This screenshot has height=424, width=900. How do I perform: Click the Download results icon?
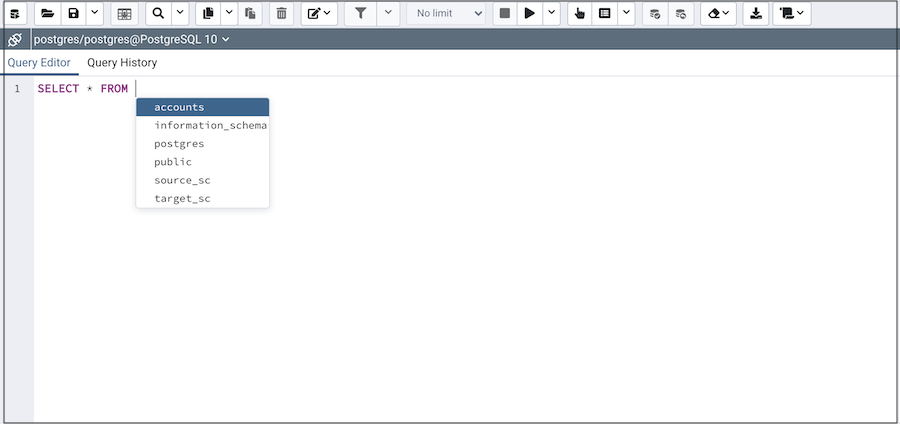(756, 14)
